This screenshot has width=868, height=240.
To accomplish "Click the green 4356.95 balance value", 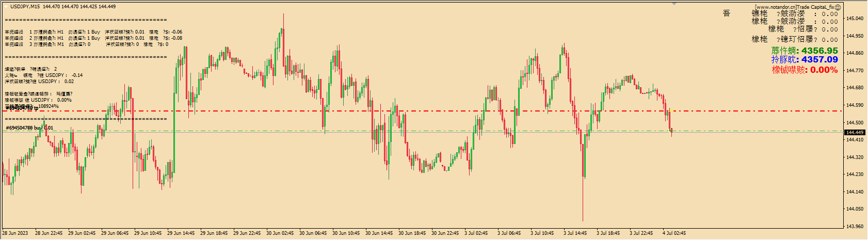I will click(819, 51).
